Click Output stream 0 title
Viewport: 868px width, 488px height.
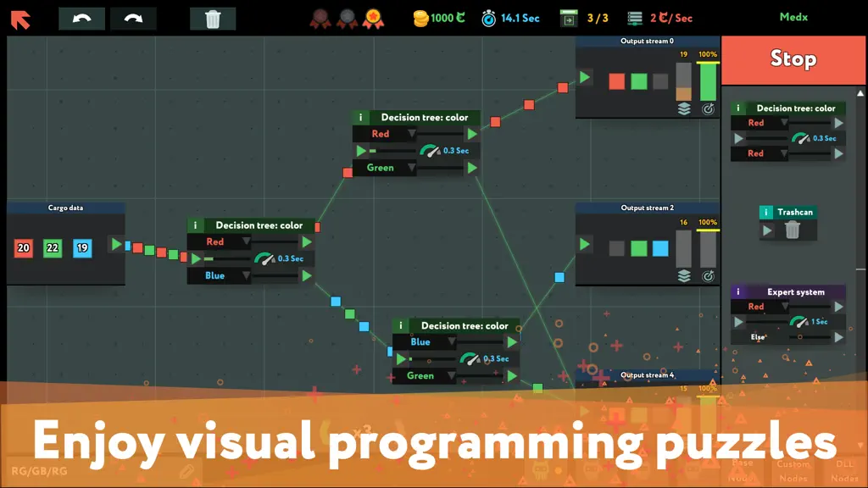coord(647,41)
